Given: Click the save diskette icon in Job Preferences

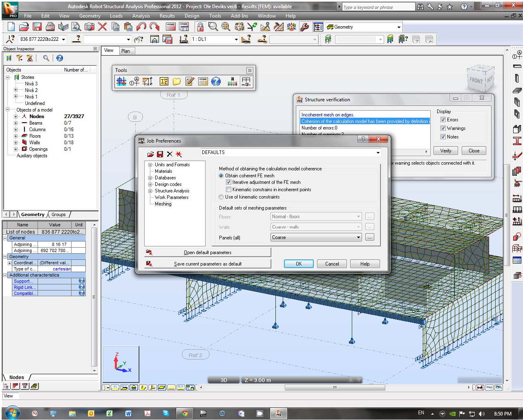Looking at the screenshot, I should (160, 154).
